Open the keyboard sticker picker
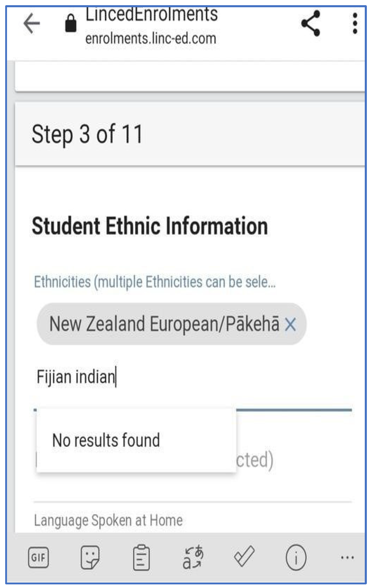This screenshot has height=588, width=371. click(90, 557)
